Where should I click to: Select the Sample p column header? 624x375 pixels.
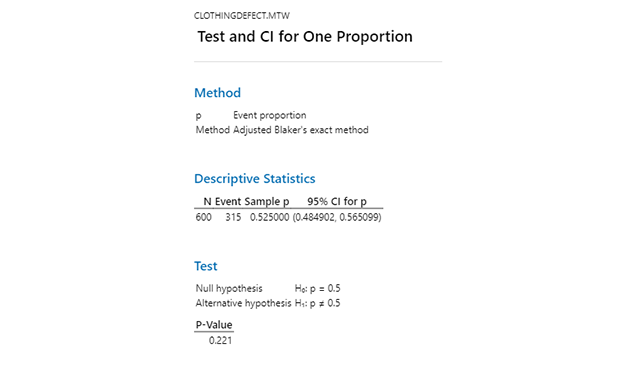point(267,202)
